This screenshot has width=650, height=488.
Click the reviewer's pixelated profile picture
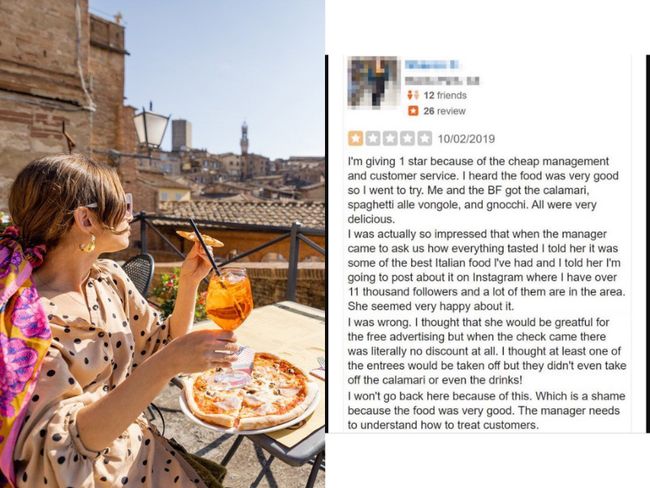pyautogui.click(x=374, y=83)
